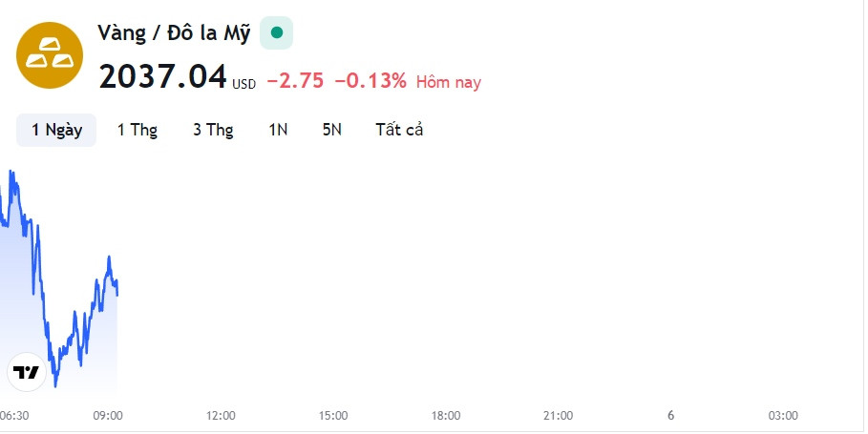Image resolution: width=868 pixels, height=434 pixels.
Task: Open the Vàng / Đô la Mỹ title
Action: click(174, 32)
